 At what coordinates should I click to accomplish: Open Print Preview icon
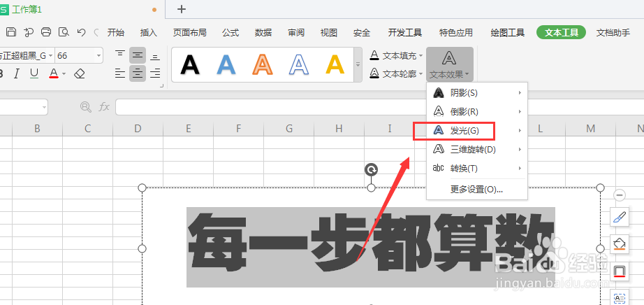pyautogui.click(x=64, y=32)
